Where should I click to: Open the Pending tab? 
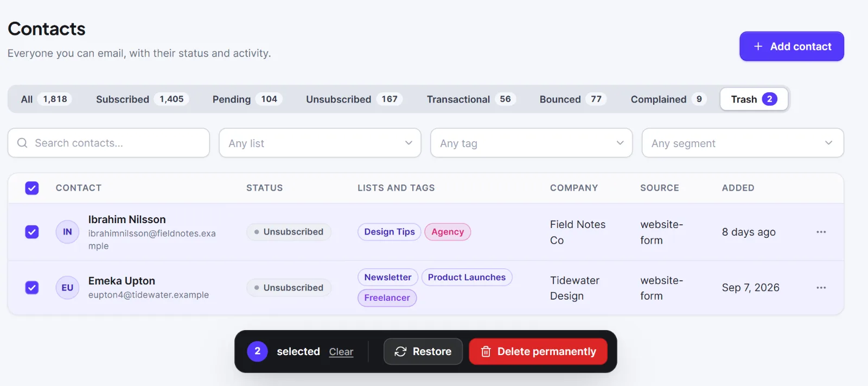(x=247, y=99)
